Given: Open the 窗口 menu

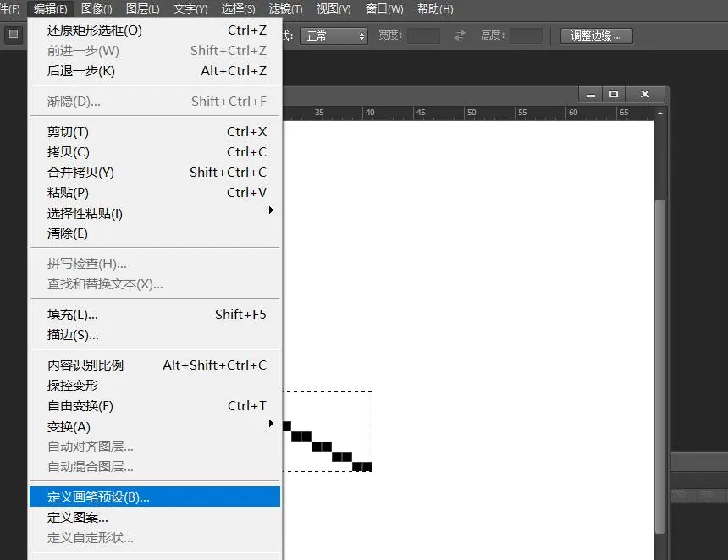Looking at the screenshot, I should [384, 8].
